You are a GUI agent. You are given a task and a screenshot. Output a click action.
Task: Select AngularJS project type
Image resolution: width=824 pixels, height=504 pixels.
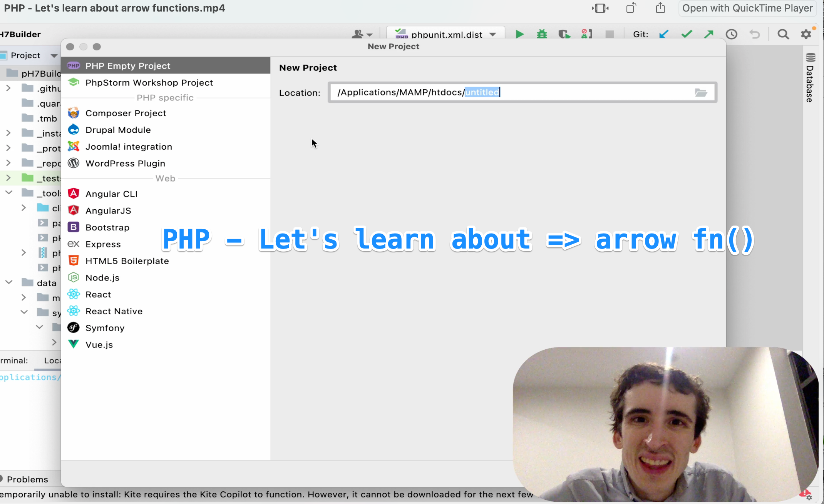click(x=166, y=211)
